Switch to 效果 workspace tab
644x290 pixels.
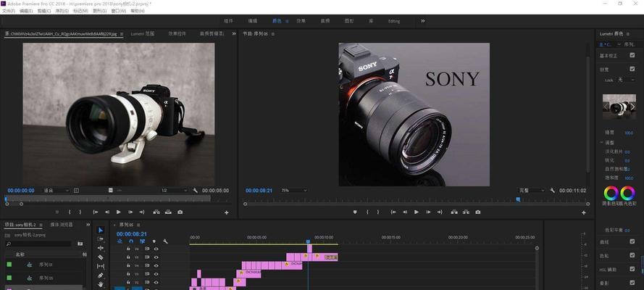pos(301,21)
